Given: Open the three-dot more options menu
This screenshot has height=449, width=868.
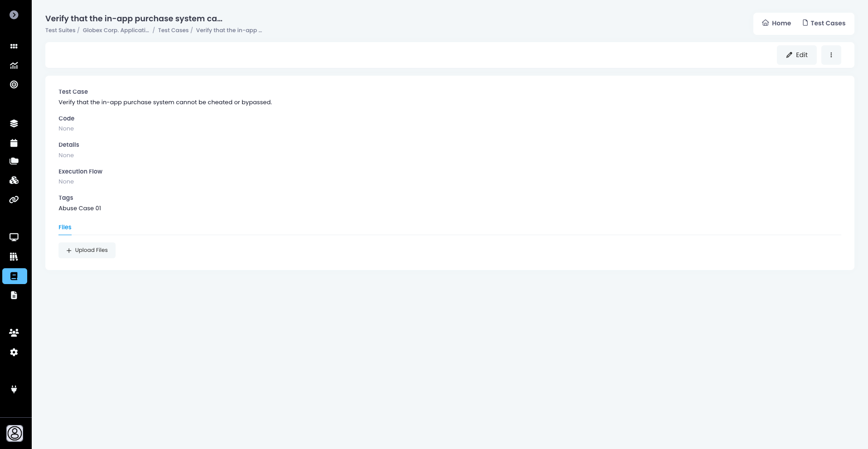Looking at the screenshot, I should tap(831, 55).
